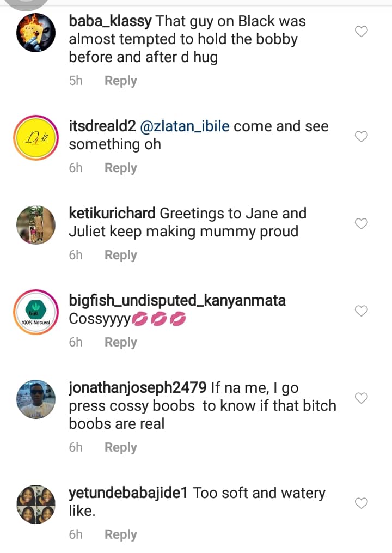Like baba_klassy's comment with the heart
The width and height of the screenshot is (392, 553).
tap(362, 32)
